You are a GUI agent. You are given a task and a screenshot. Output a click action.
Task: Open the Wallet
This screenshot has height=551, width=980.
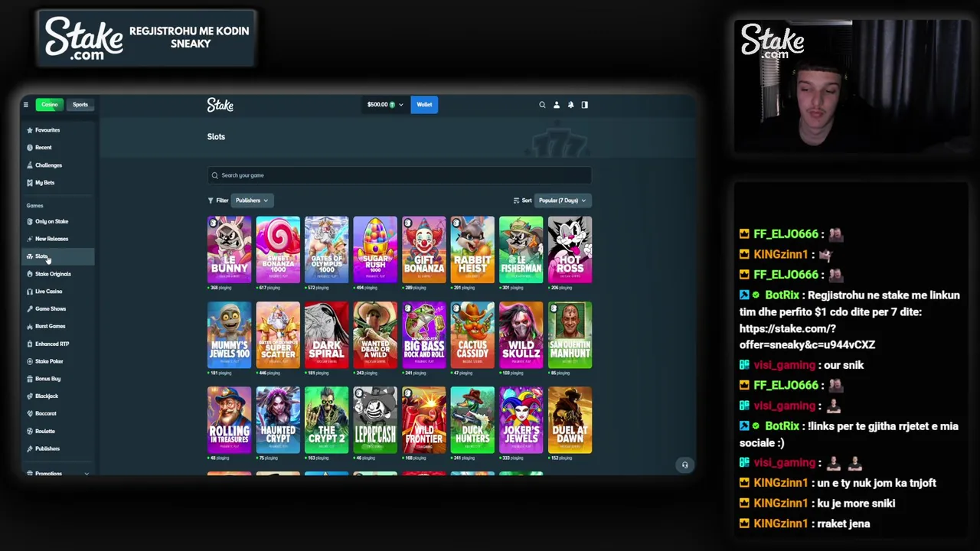pyautogui.click(x=424, y=105)
